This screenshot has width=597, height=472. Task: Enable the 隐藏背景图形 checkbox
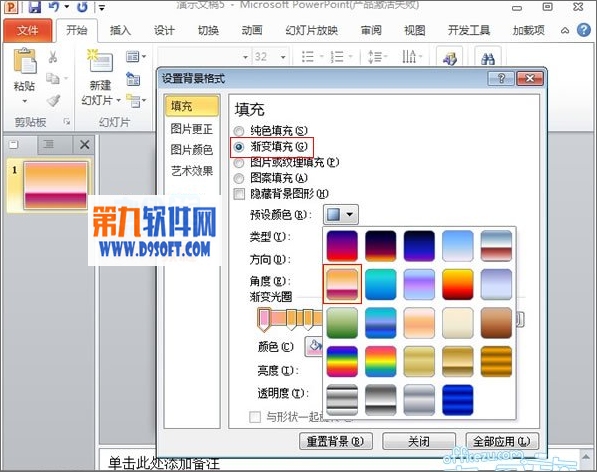(x=239, y=194)
